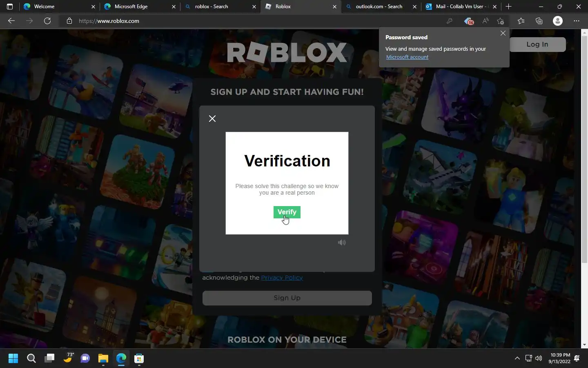Open Edge Settings and more menu

(576, 21)
